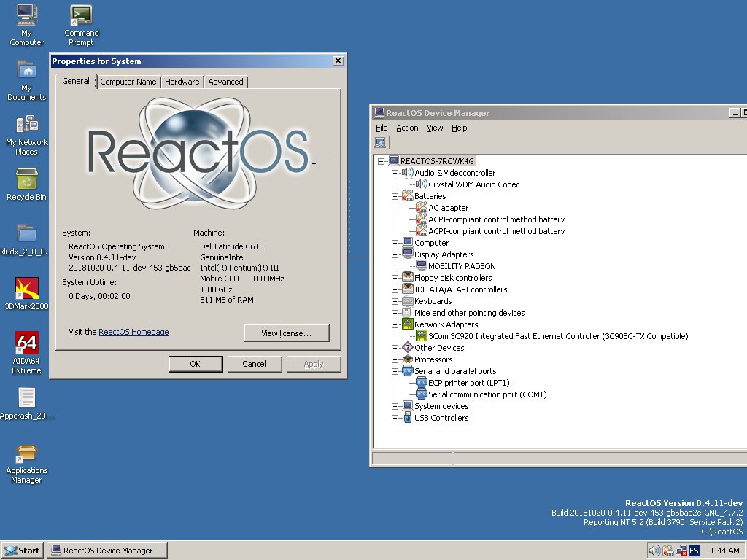
Task: Click Cancel in System Properties
Action: point(254,364)
